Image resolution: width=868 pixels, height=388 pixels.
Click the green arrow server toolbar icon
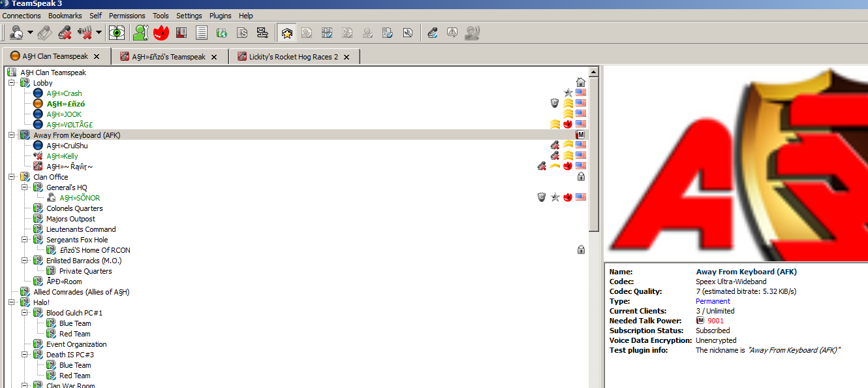pos(222,32)
